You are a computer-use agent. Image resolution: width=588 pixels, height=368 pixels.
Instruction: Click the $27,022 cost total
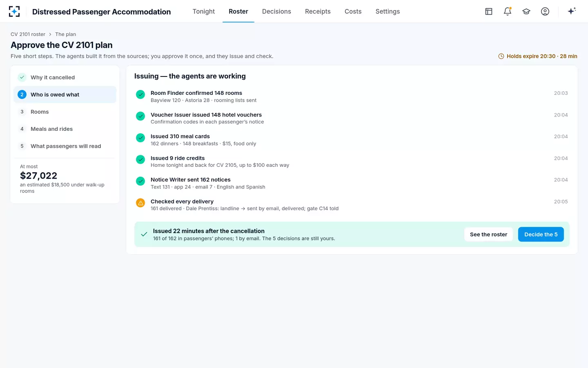pos(39,176)
